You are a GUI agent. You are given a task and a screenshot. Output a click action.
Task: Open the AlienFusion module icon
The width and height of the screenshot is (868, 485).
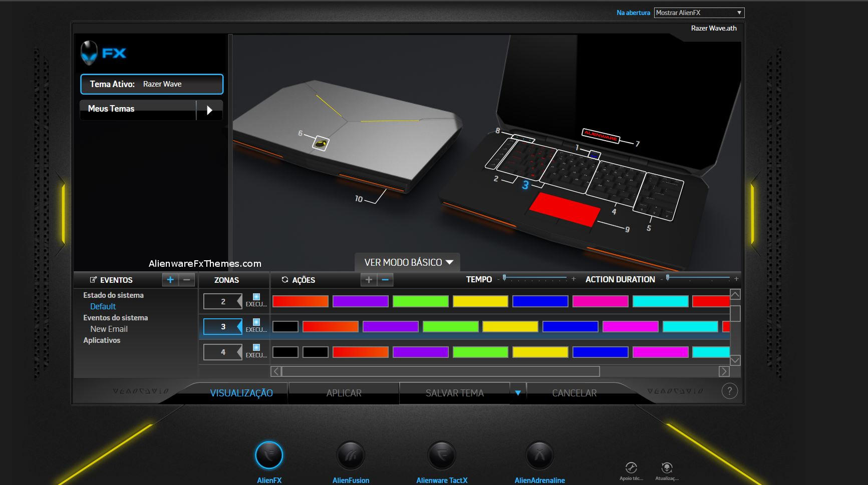[351, 455]
